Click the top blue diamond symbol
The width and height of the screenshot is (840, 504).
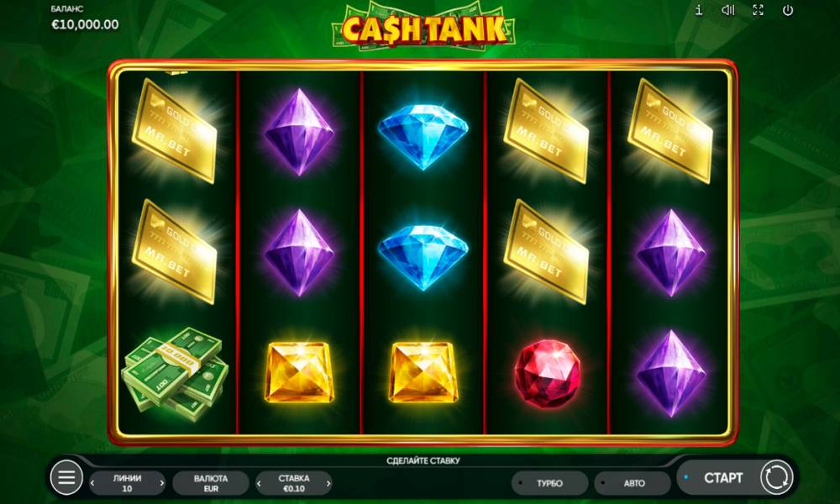pos(423,135)
